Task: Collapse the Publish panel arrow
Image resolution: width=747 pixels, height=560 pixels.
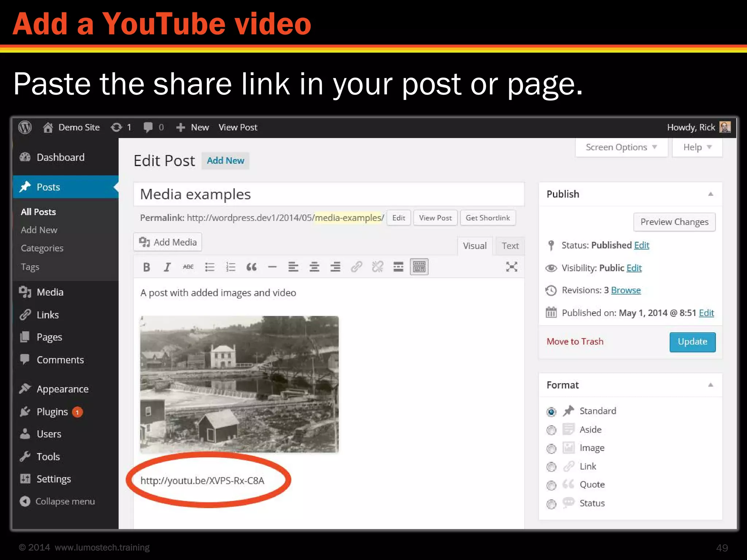Action: [711, 194]
